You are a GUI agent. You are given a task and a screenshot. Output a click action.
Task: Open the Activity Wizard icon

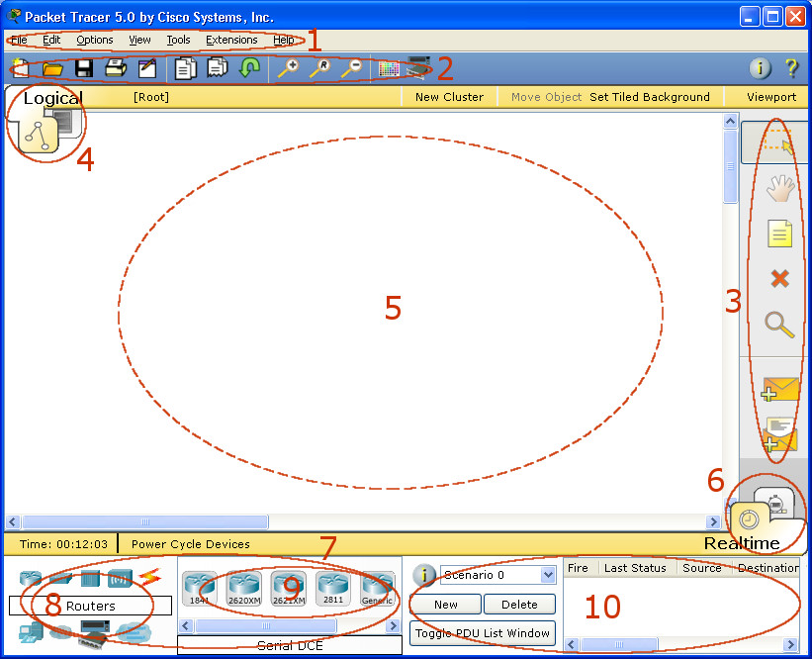147,68
